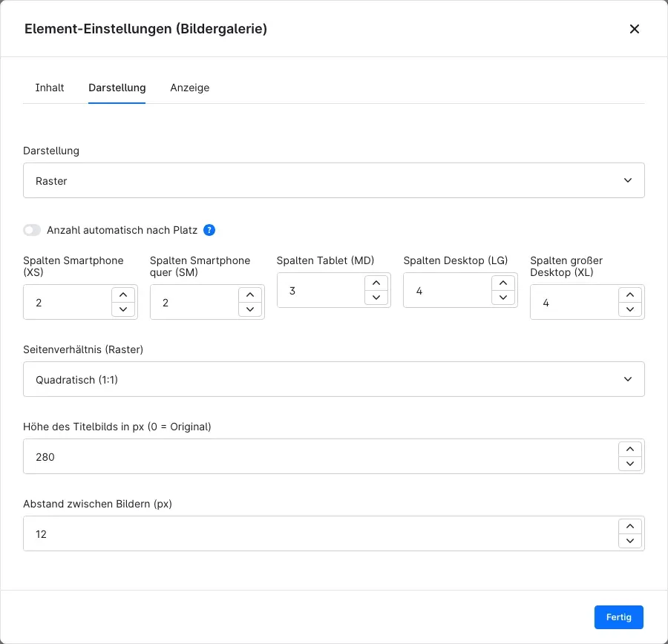Decrease Spalten Desktop (LG) value
The image size is (668, 644).
503,298
